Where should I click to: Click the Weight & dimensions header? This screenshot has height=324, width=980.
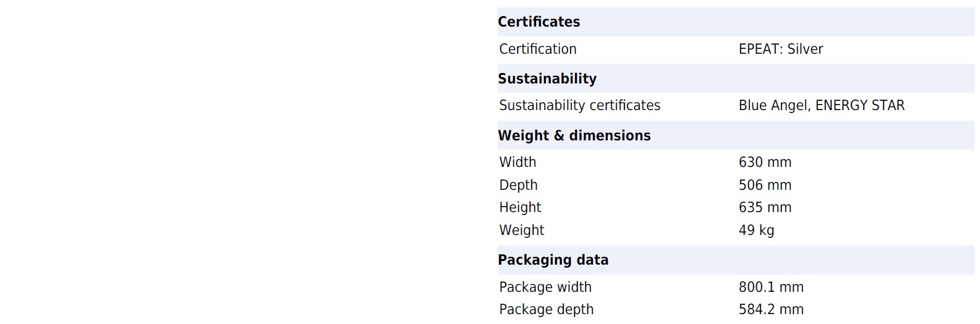574,136
